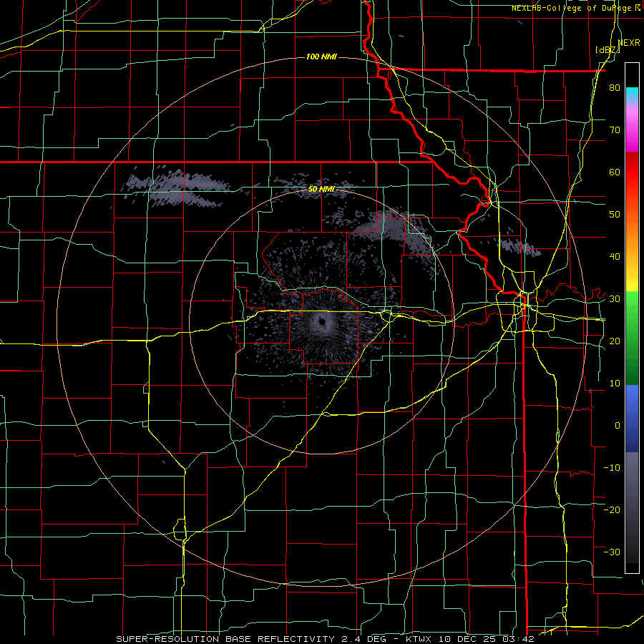Image resolution: width=644 pixels, height=644 pixels.
Task: Click the [dBZ] unit label
Action: [608, 49]
